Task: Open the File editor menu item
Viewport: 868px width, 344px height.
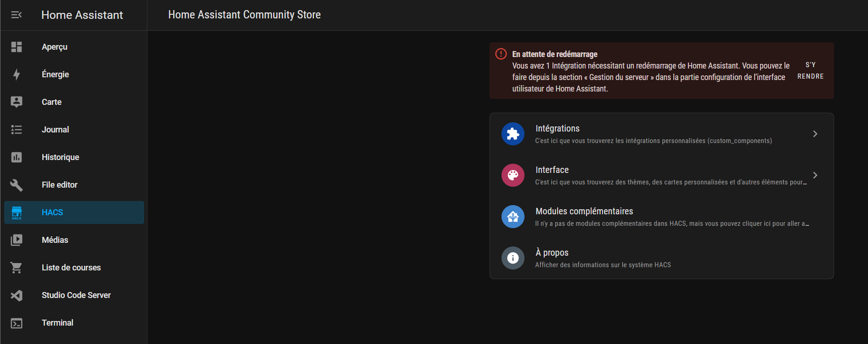Action: [x=74, y=185]
